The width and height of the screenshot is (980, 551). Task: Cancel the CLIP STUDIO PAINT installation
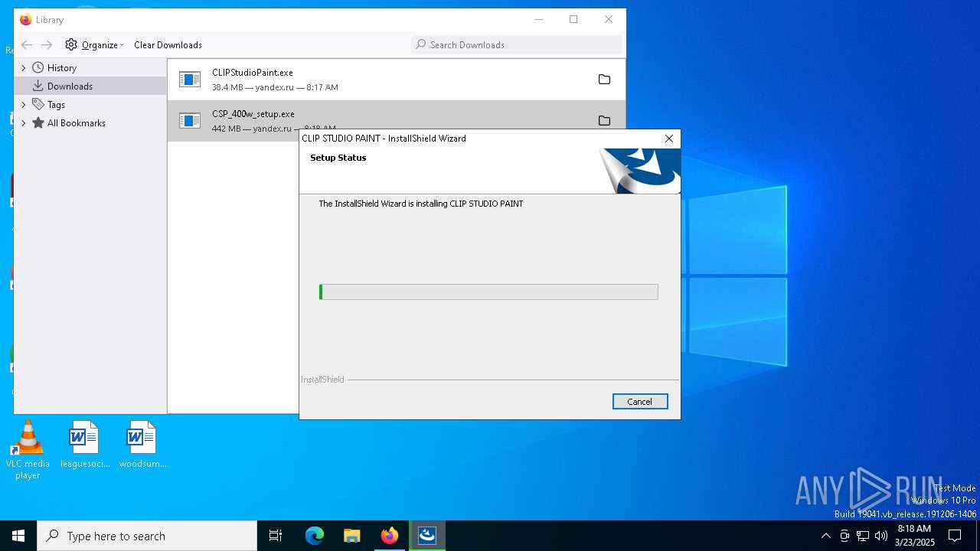tap(640, 402)
